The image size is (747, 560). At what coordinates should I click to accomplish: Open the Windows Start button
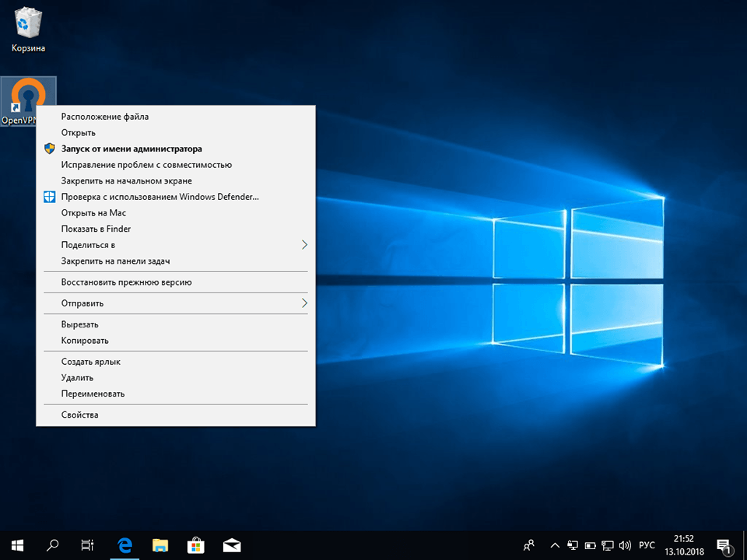click(18, 545)
